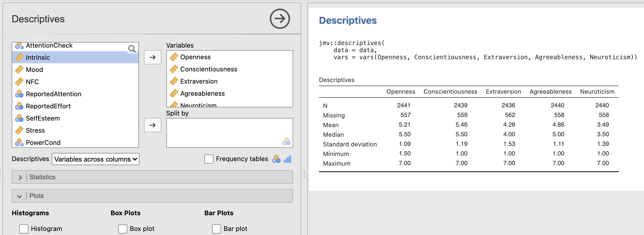Click the Conscientiousness column header in results
Image resolution: width=644 pixels, height=235 pixels.
(x=450, y=92)
